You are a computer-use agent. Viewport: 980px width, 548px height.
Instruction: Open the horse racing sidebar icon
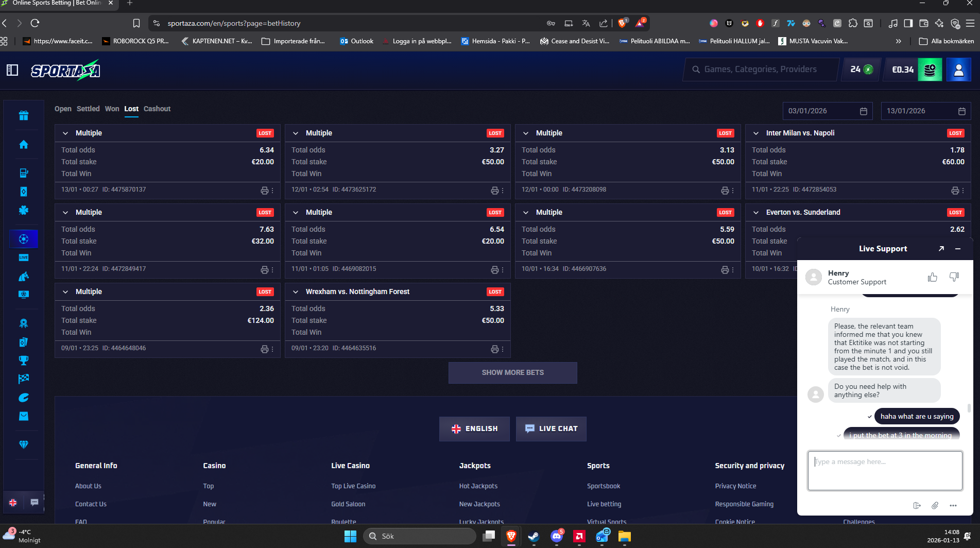click(24, 277)
